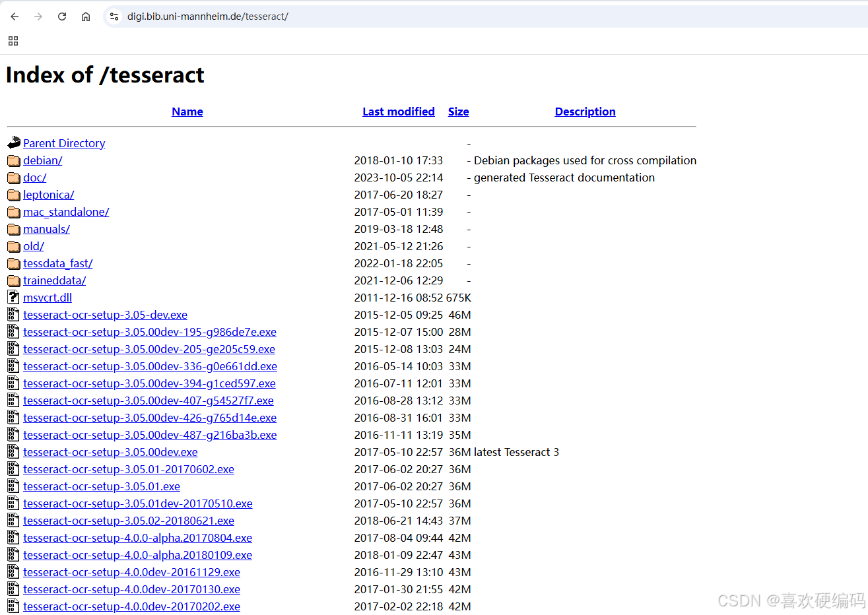
Task: Click the Parent Directory back-arrow icon
Action: click(x=14, y=143)
